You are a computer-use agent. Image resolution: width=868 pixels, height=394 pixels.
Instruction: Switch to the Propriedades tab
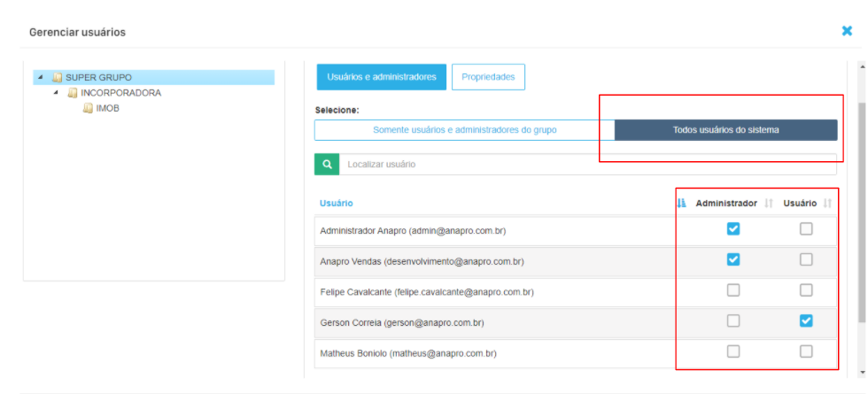(488, 77)
